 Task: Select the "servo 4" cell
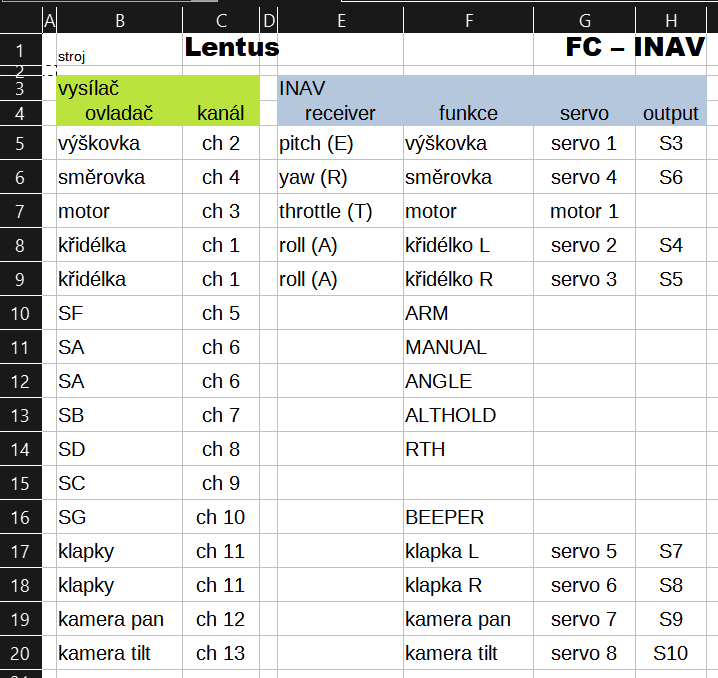pyautogui.click(x=584, y=178)
